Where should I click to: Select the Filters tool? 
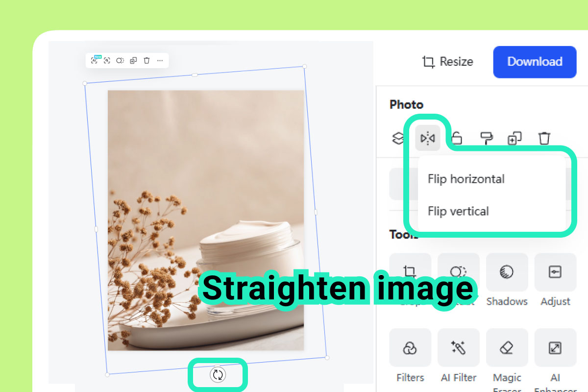click(x=410, y=347)
